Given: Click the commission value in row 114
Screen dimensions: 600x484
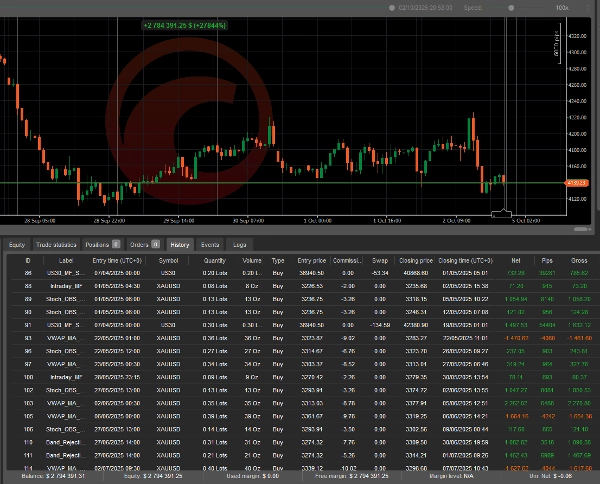Looking at the screenshot, I should [348, 468].
